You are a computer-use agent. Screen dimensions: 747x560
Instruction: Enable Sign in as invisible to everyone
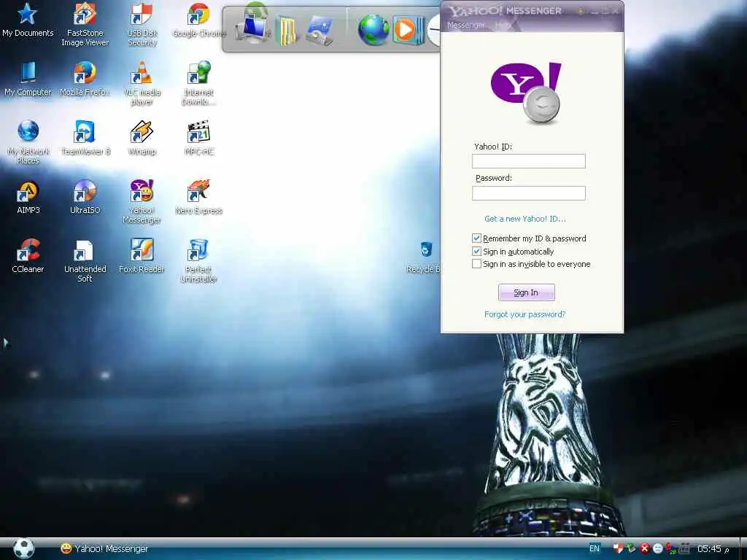[x=476, y=264]
